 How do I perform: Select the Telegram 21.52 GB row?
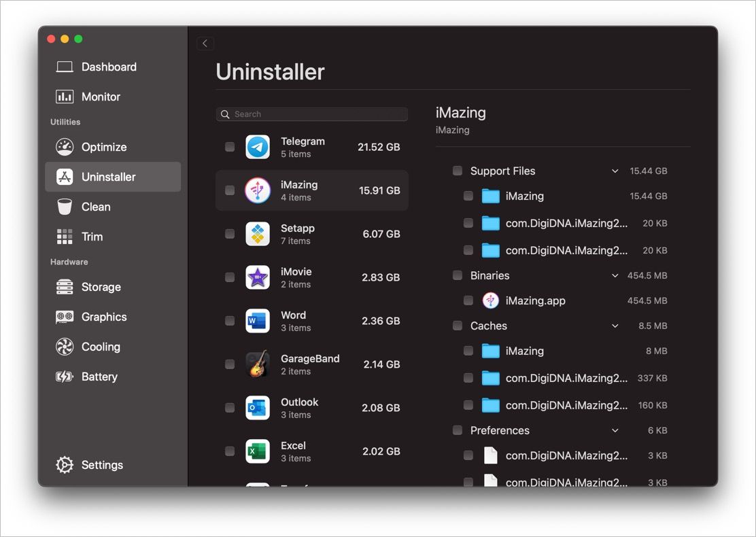[x=312, y=147]
